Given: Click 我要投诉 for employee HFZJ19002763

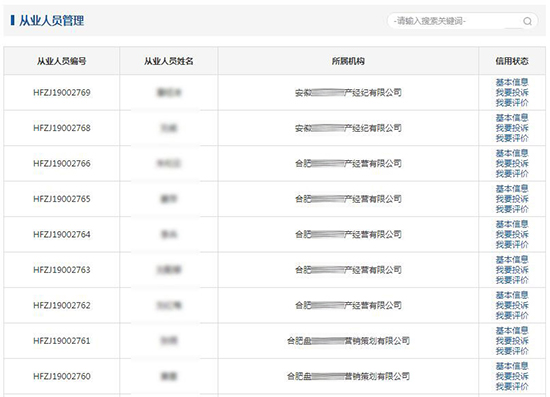Looking at the screenshot, I should (x=512, y=270).
